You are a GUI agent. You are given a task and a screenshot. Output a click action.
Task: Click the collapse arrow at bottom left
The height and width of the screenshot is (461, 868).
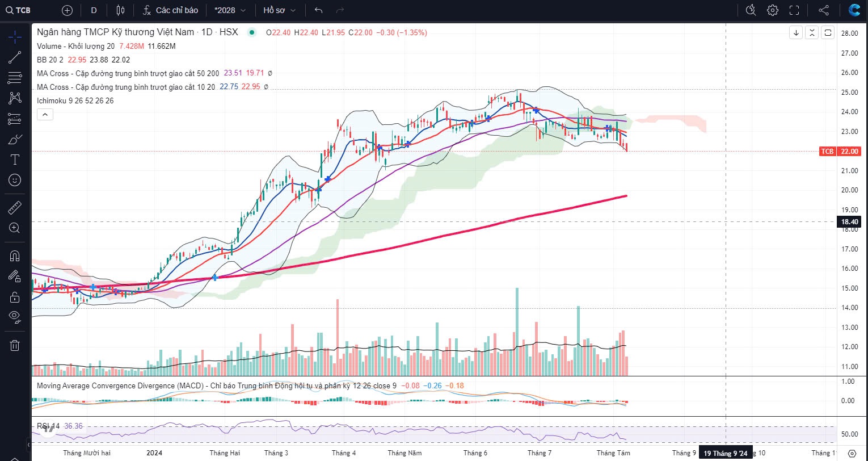tap(28, 444)
